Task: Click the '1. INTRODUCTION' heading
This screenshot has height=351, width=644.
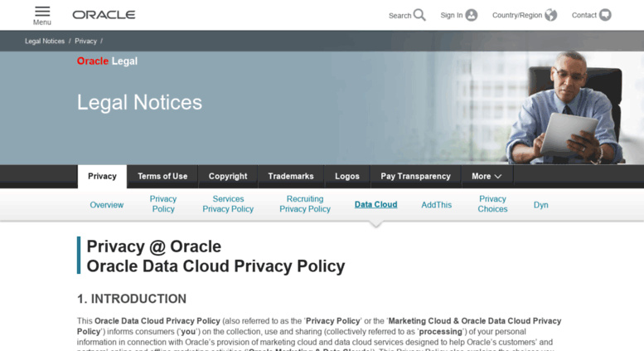Action: point(132,299)
